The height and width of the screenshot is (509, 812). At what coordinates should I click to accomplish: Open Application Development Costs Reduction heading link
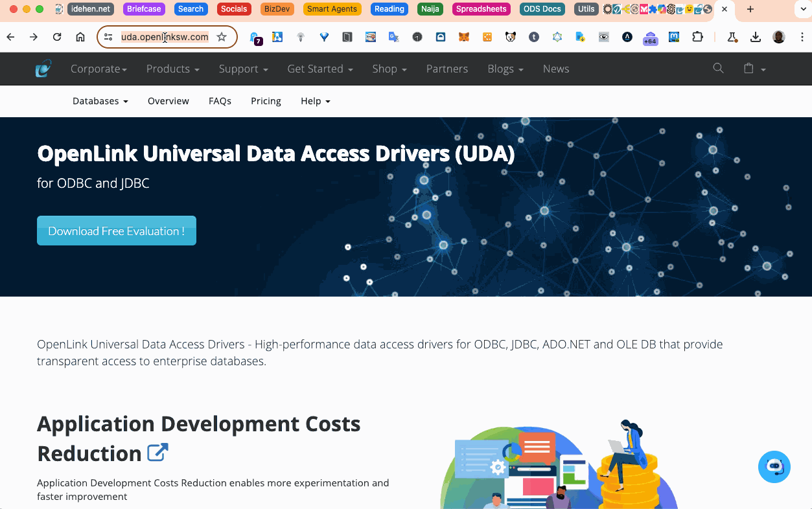(x=199, y=438)
